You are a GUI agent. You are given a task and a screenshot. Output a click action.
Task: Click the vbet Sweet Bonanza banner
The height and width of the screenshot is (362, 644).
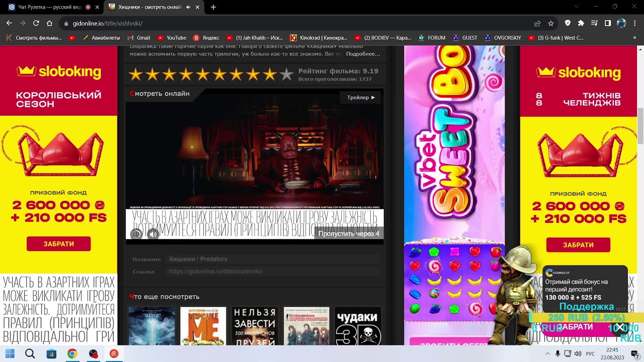(454, 195)
